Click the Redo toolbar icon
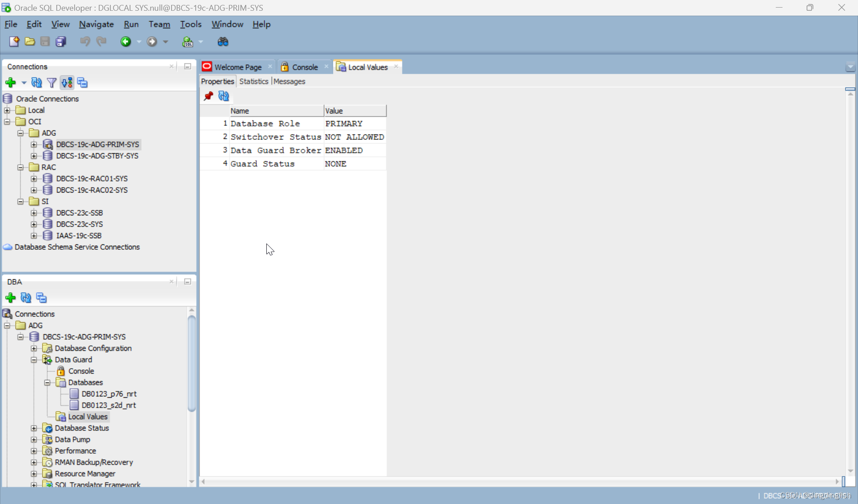The height and width of the screenshot is (504, 858). pos(101,42)
